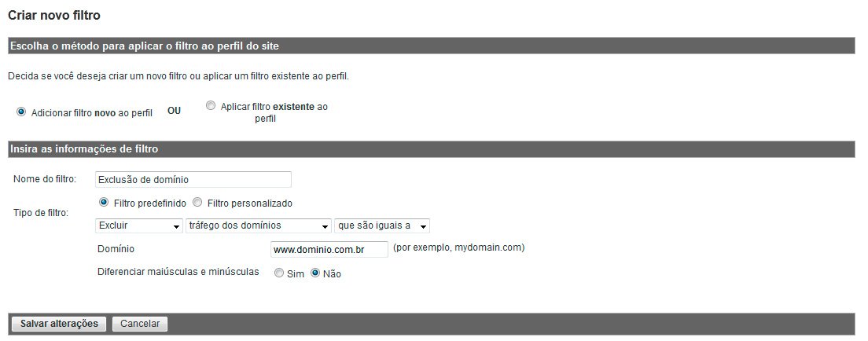Viewport: 868px width, 341px height.
Task: Switch to 'Filtro personalizado' radio option
Action: [197, 202]
